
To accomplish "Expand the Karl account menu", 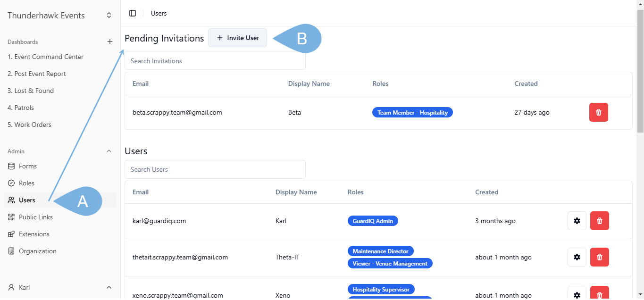I will tap(109, 287).
